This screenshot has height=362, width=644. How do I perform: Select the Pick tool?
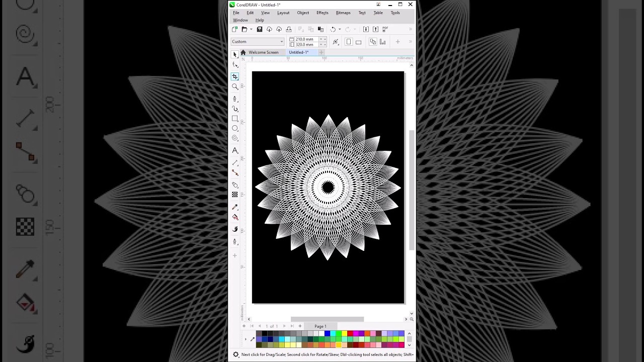[x=234, y=54]
